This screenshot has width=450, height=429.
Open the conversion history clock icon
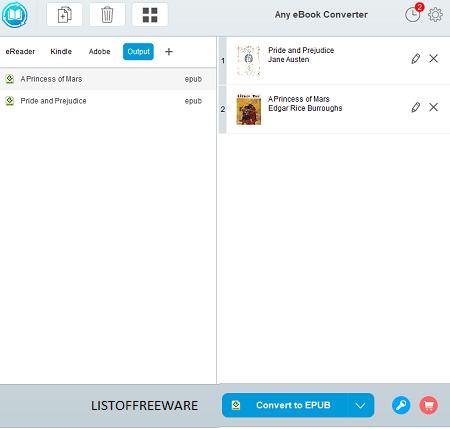(412, 15)
